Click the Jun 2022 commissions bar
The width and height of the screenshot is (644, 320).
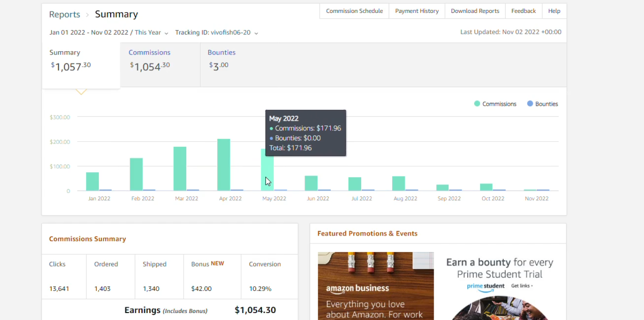tap(311, 183)
